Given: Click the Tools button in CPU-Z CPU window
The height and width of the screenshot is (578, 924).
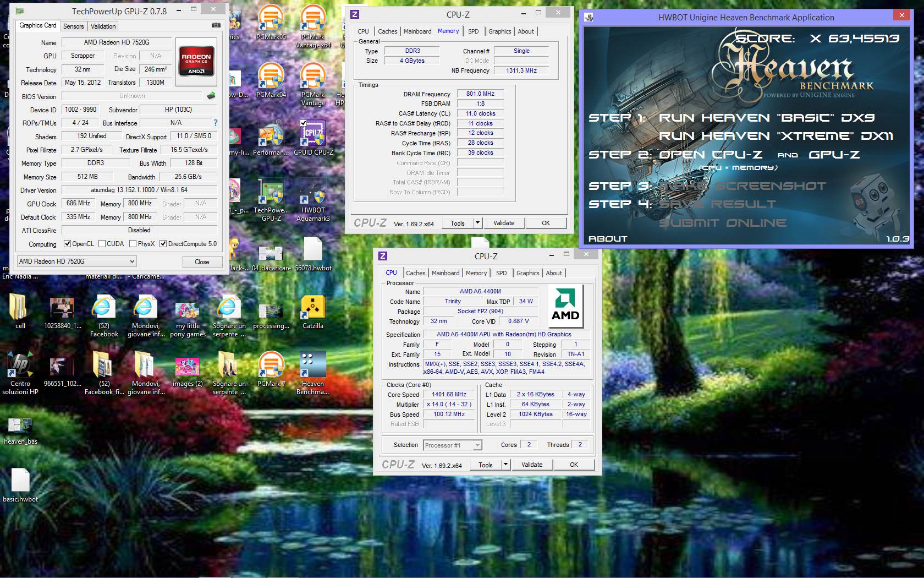Looking at the screenshot, I should pyautogui.click(x=486, y=465).
